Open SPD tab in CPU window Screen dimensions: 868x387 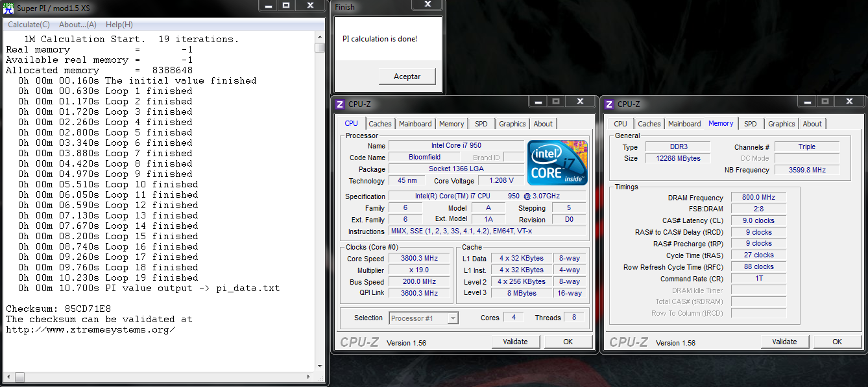click(x=481, y=124)
